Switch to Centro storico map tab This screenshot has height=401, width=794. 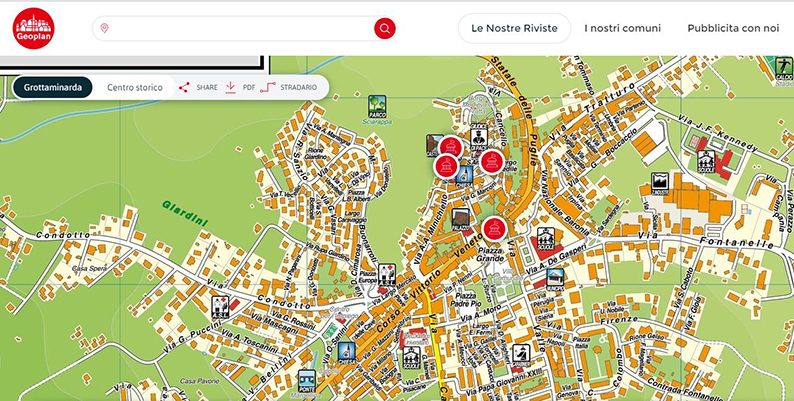point(135,88)
